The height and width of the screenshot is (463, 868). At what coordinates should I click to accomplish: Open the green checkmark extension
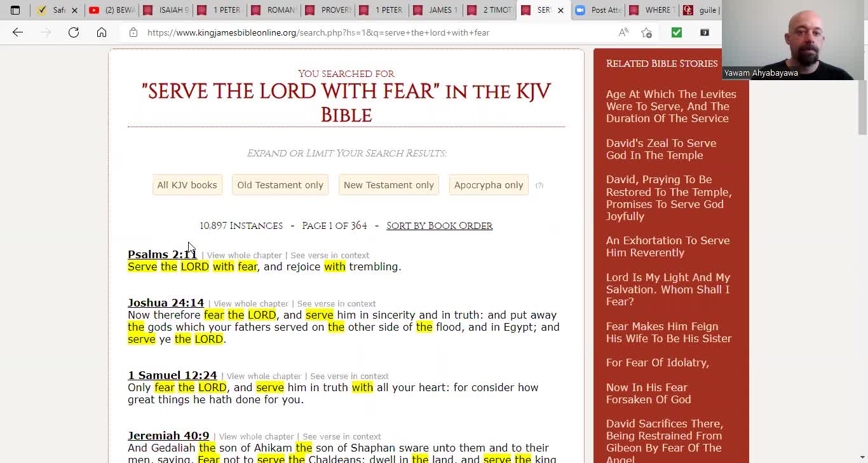(677, 32)
